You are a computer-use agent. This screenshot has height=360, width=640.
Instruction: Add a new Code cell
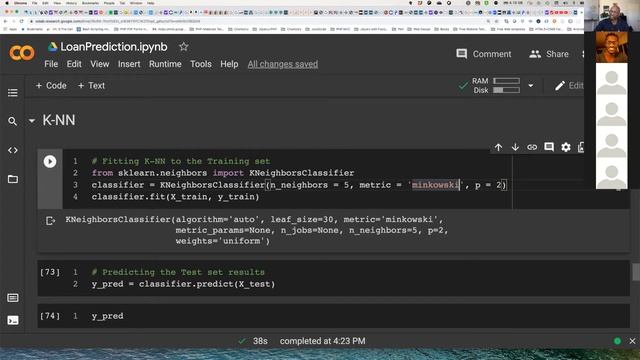[x=51, y=86]
